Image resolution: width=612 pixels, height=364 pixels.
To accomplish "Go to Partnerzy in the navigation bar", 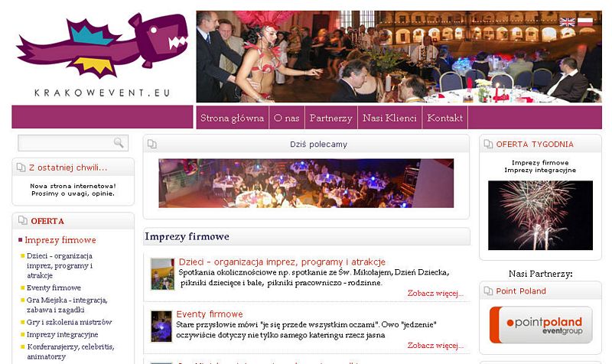I will pyautogui.click(x=331, y=118).
